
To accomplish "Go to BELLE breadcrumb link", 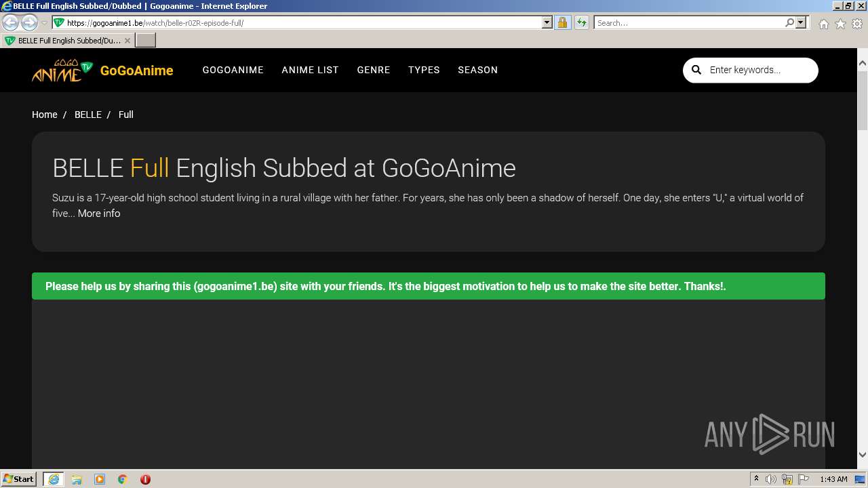I will [x=88, y=115].
